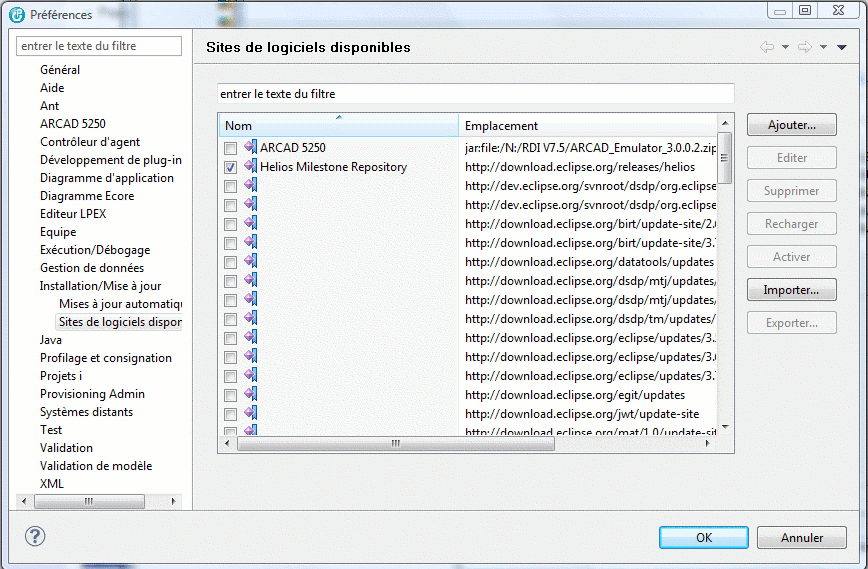Open Java preferences category
868x569 pixels.
point(51,340)
